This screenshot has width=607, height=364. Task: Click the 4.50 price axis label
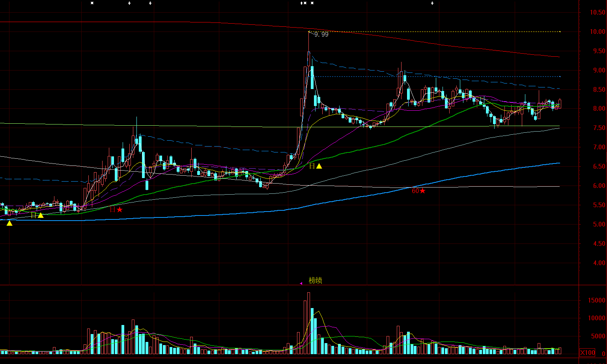pyautogui.click(x=599, y=243)
